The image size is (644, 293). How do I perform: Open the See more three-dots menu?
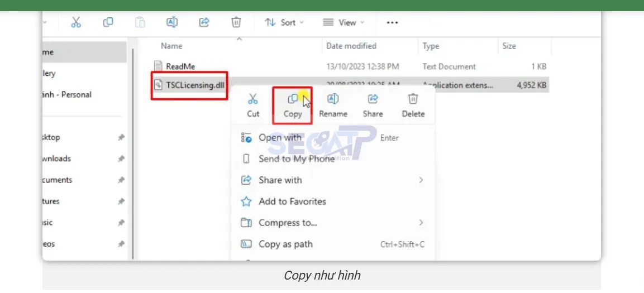click(392, 22)
